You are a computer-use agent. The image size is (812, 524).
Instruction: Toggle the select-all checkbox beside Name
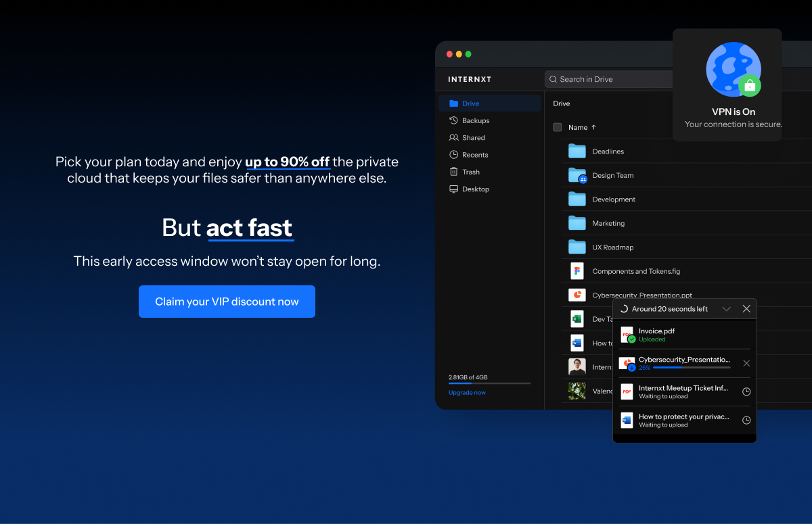(x=557, y=127)
